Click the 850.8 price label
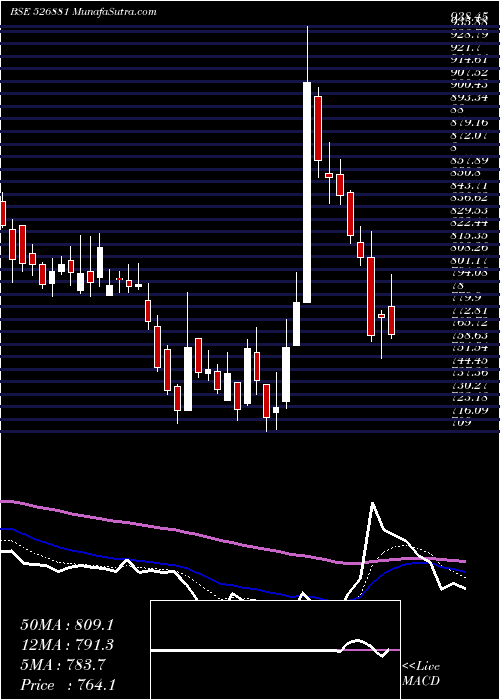This screenshot has height=700, width=500. tap(464, 172)
